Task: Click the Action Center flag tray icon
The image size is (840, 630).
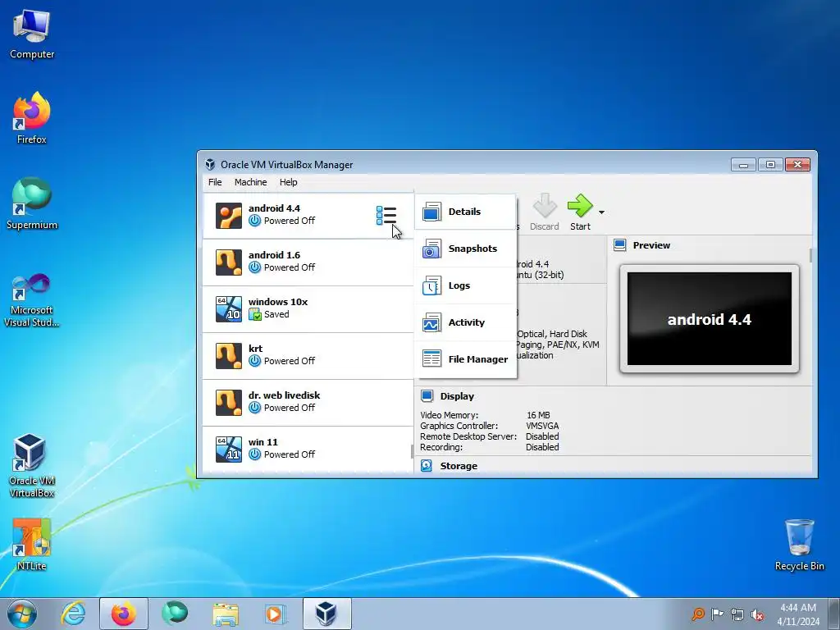Action: point(717,614)
